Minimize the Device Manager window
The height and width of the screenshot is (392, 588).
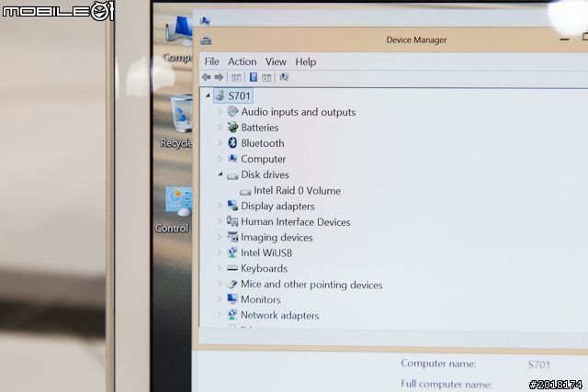(565, 39)
